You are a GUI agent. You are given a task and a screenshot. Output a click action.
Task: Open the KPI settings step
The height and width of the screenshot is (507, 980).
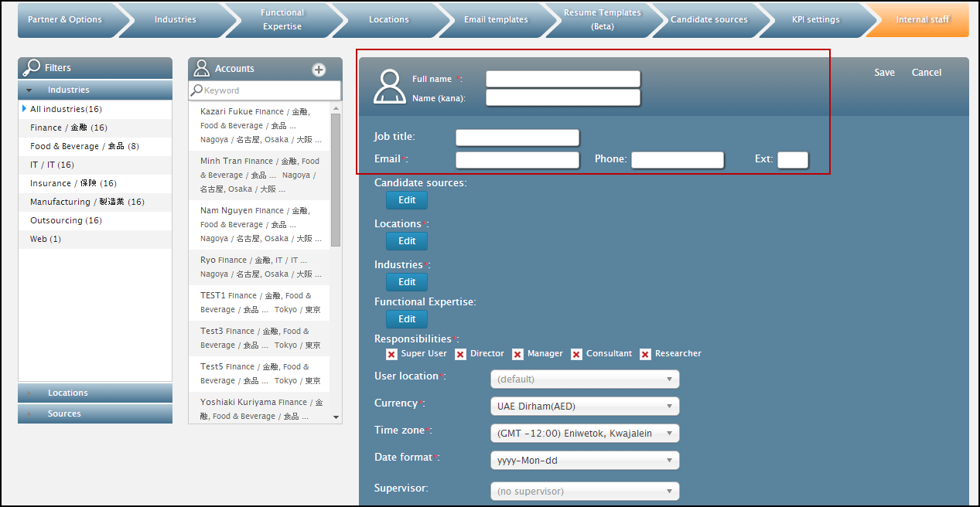[x=816, y=19]
